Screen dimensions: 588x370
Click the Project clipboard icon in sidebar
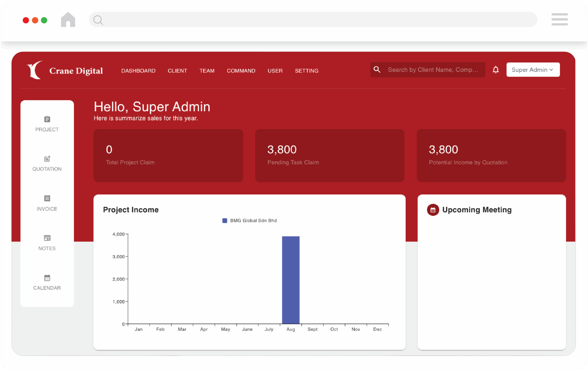47,119
